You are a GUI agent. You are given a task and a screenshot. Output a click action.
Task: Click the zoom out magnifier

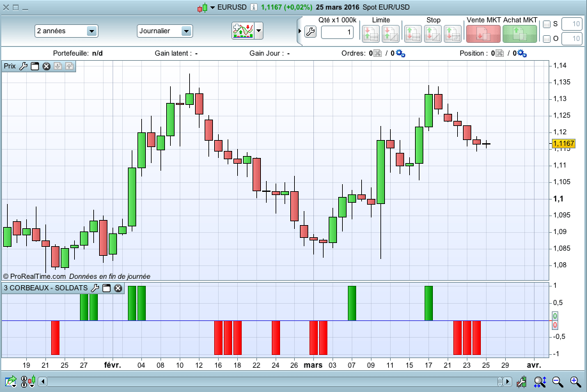tap(558, 382)
